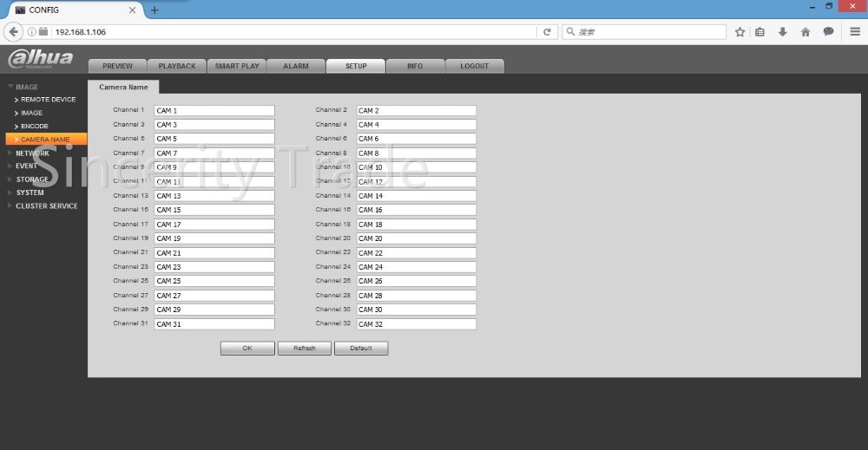The width and height of the screenshot is (868, 450).
Task: Expand the NETWORK sidebar section
Action: tap(32, 153)
